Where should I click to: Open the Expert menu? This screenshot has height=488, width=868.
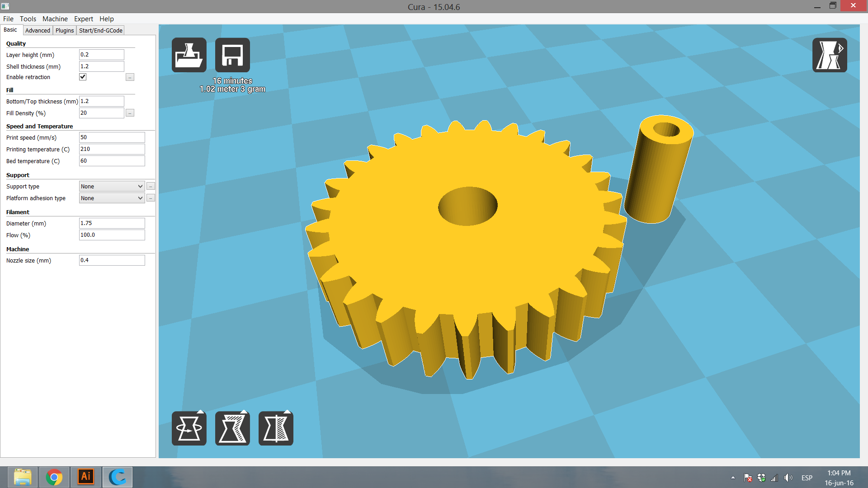click(84, 19)
